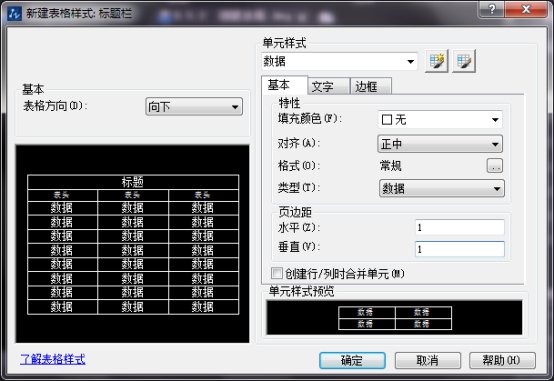Screen dimensions: 554x381
Task: Click the 取消 button
Action: 428,361
